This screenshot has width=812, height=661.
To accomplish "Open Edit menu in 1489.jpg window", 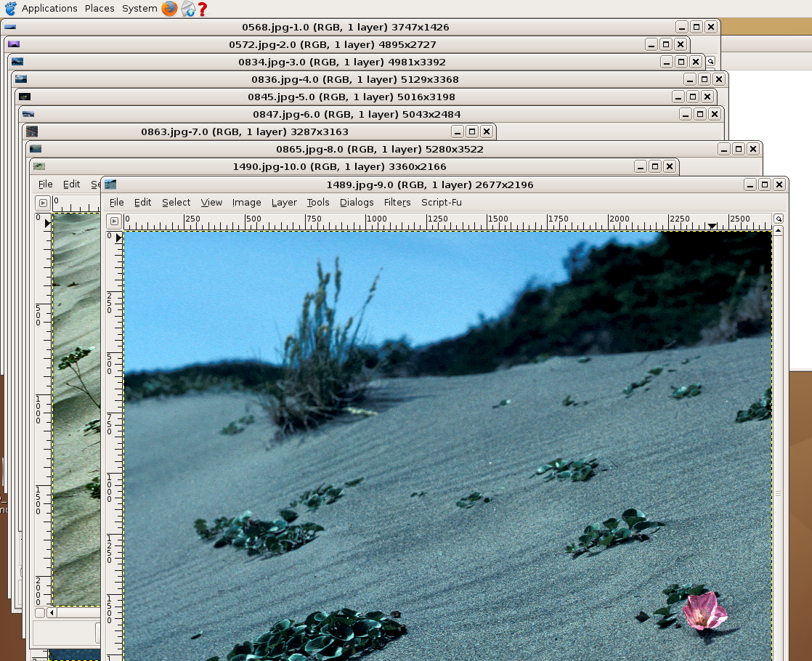I will coord(142,203).
